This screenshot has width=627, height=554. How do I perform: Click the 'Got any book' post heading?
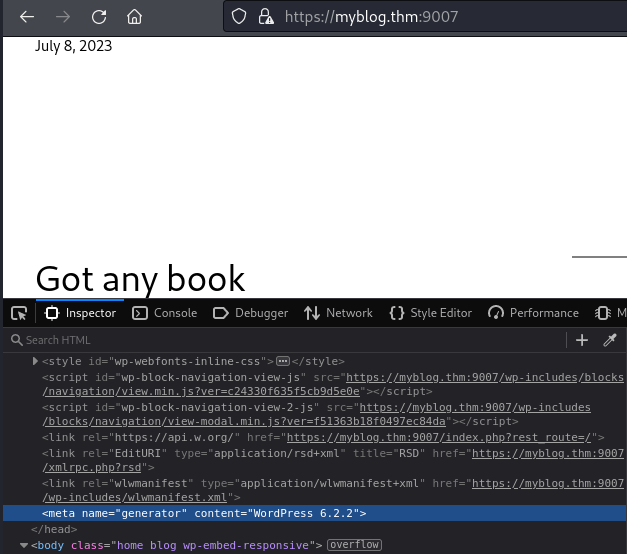140,279
